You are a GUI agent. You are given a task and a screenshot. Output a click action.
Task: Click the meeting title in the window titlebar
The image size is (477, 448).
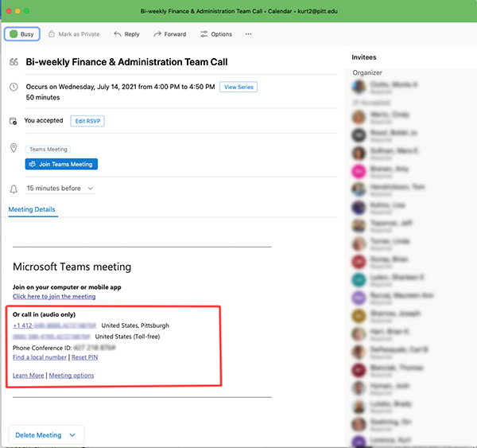coord(239,11)
